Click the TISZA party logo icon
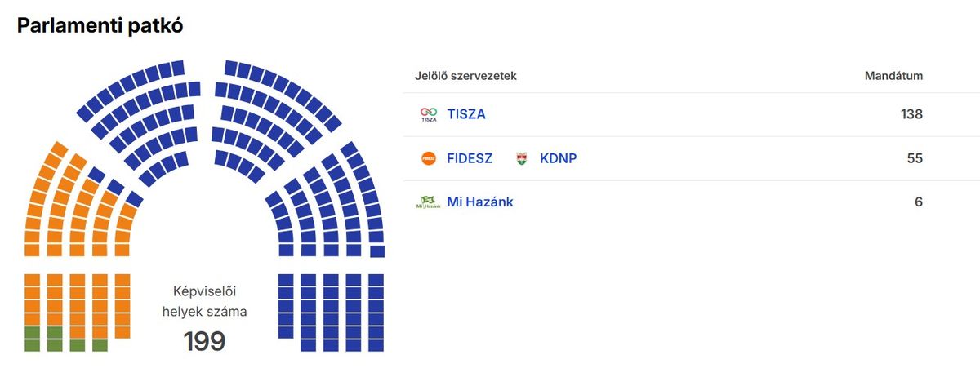Screen dimensions: 980x377 click(429, 114)
